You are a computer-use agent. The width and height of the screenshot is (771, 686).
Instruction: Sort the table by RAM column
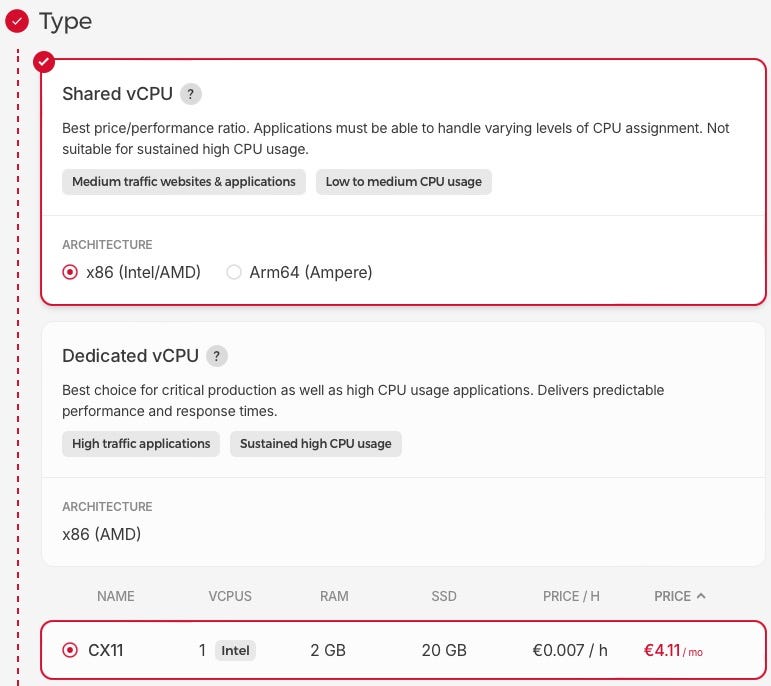point(334,596)
